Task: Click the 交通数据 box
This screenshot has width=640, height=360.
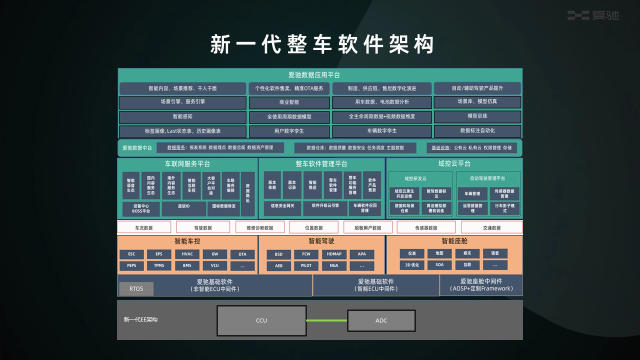Action: pos(492,227)
